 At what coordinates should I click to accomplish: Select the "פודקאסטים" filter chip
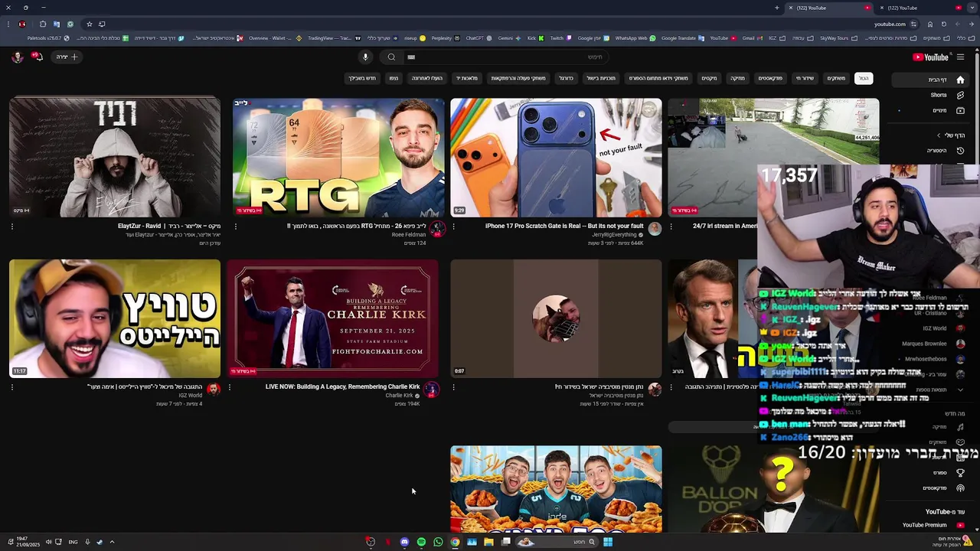770,78
